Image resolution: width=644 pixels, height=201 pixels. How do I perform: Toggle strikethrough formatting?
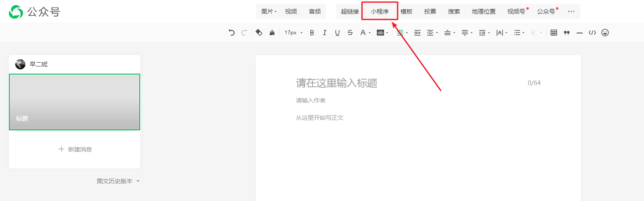pyautogui.click(x=350, y=33)
